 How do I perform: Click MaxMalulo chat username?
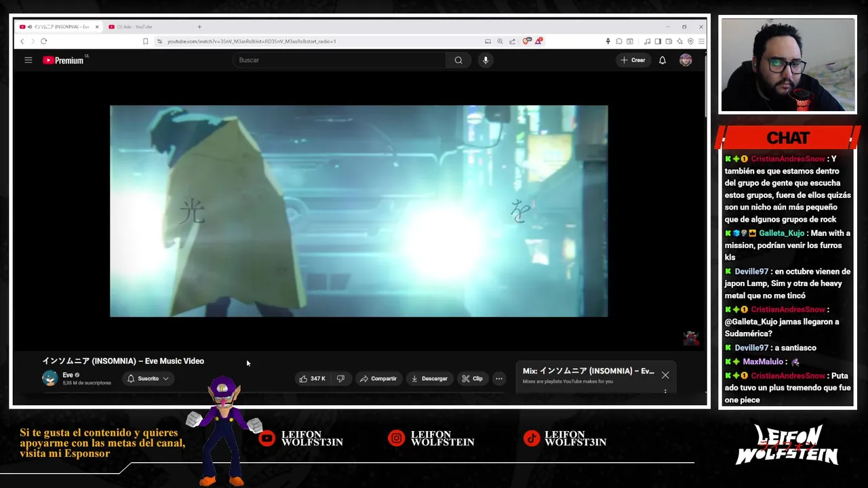(763, 362)
